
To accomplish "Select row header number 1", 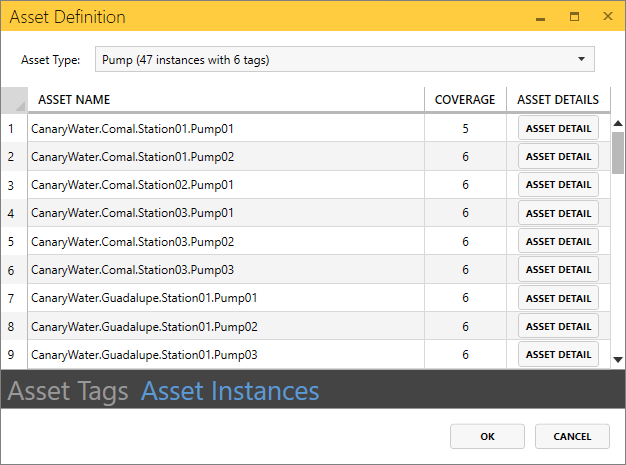I will coord(14,128).
